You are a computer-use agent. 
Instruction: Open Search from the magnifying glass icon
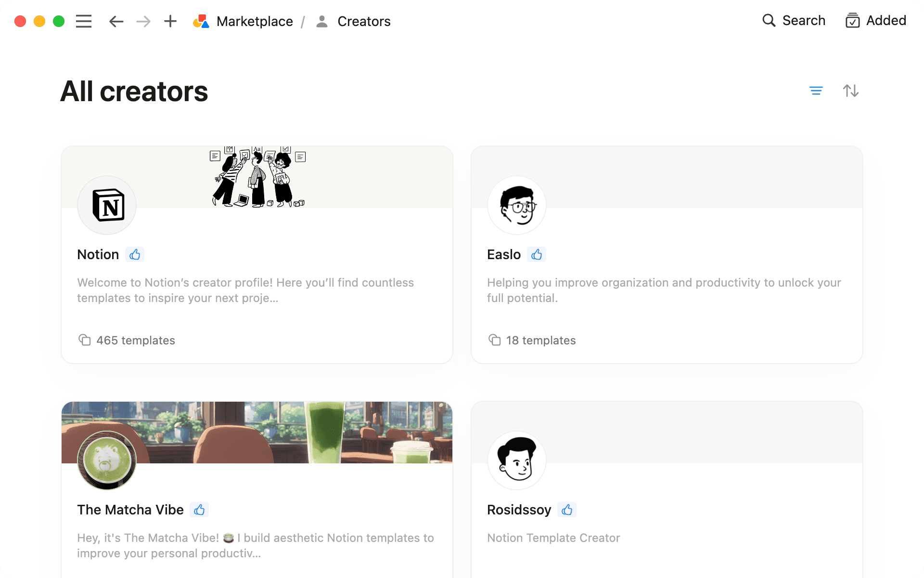(x=769, y=20)
